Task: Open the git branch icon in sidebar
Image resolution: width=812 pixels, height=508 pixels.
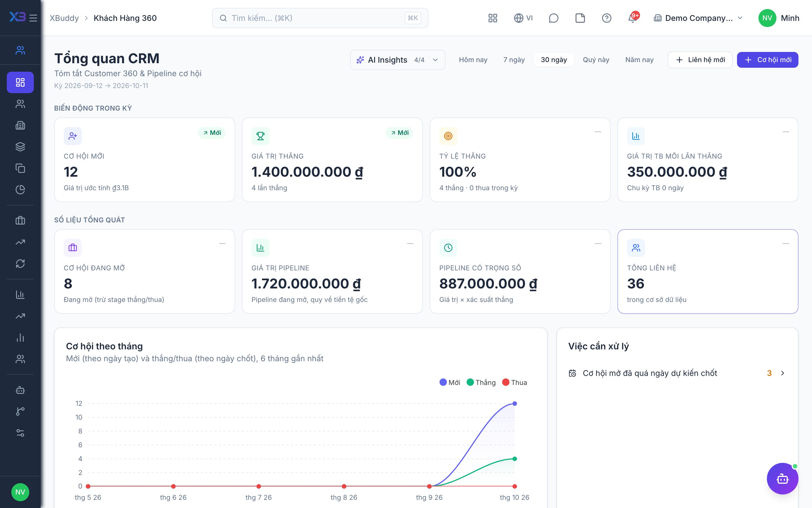Action: tap(20, 411)
